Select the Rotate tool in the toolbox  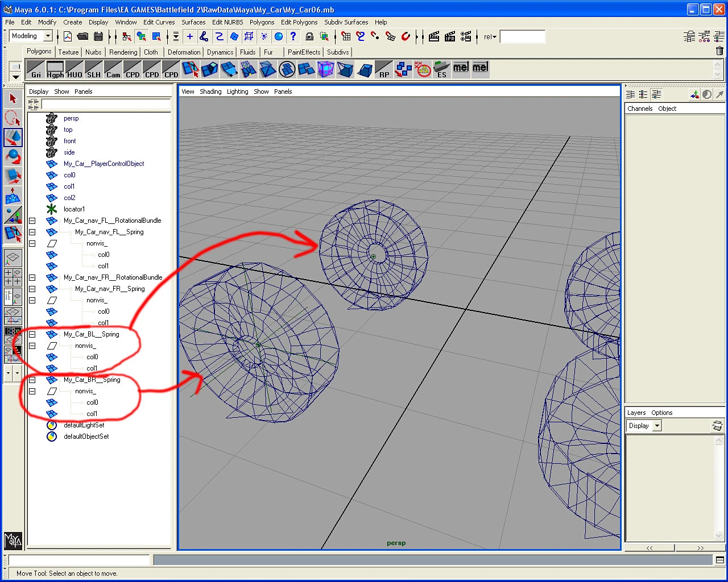[x=13, y=157]
